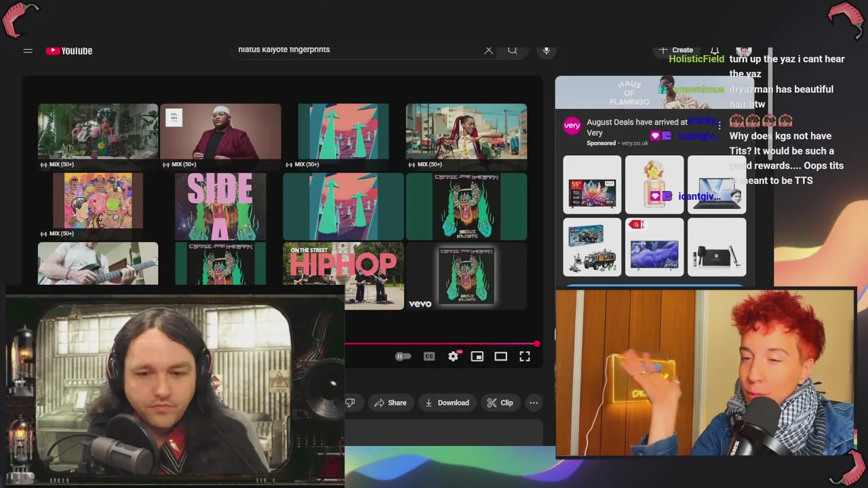Open 'August Deals have arrived at Very' headline
The height and width of the screenshot is (488, 868).
point(637,127)
